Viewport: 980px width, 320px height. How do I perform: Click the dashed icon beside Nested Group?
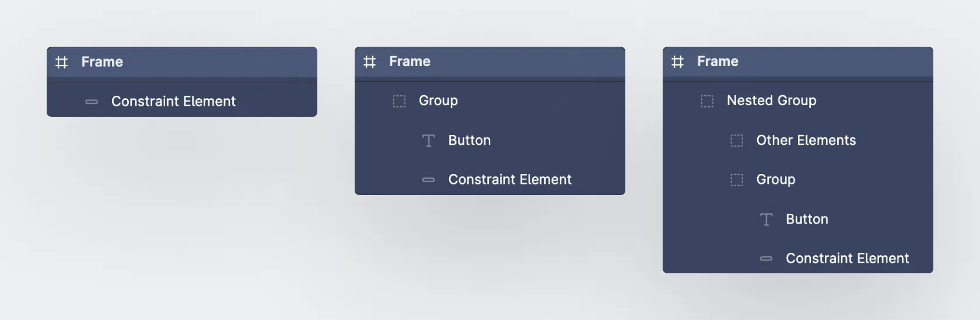click(707, 101)
